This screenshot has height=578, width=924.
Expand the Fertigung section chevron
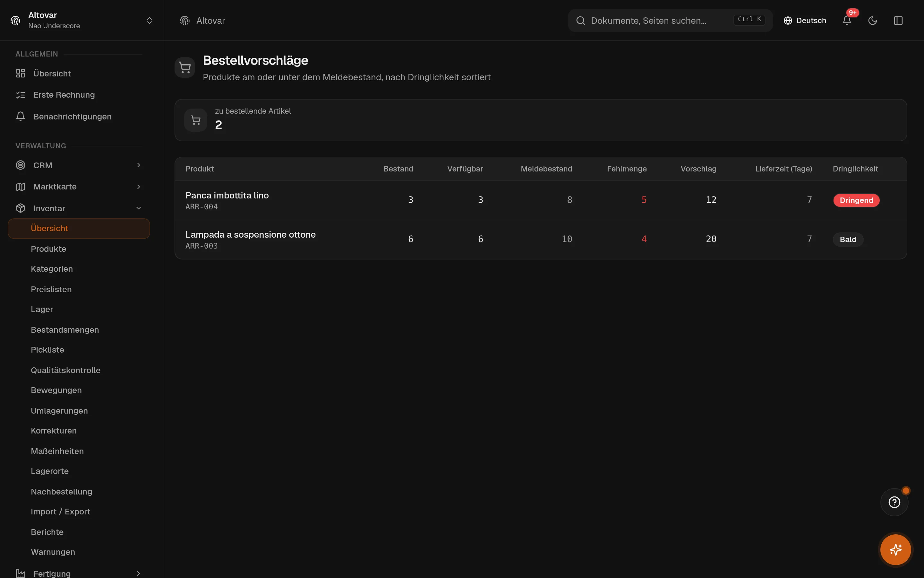(x=139, y=574)
